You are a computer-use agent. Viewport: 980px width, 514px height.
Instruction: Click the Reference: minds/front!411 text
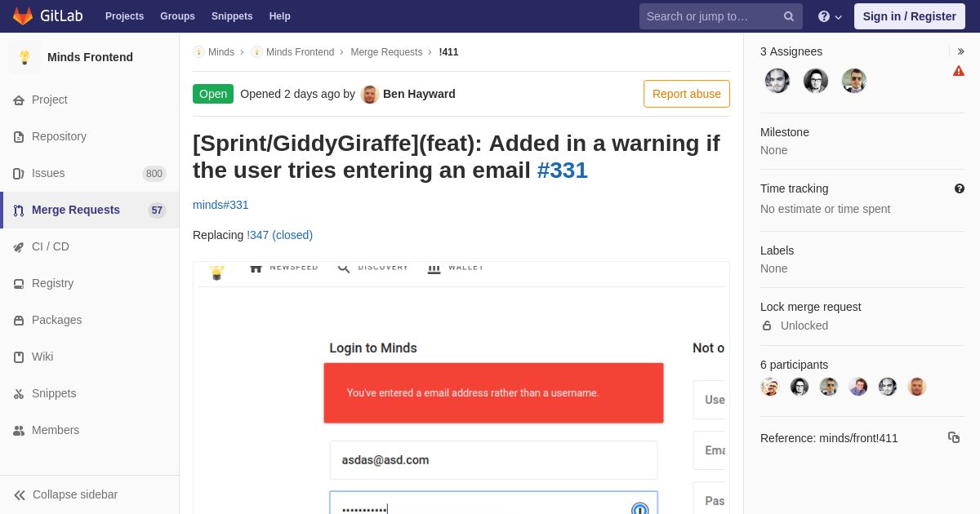click(829, 438)
